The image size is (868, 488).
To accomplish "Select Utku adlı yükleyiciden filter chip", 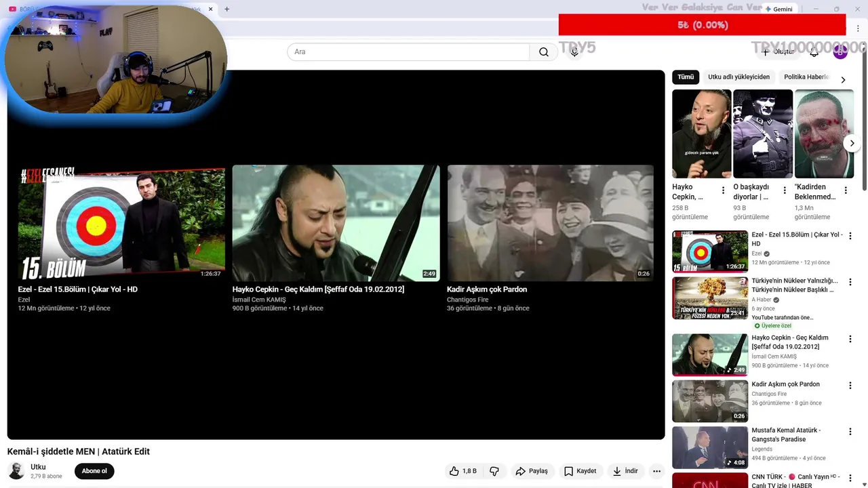I will [x=739, y=77].
